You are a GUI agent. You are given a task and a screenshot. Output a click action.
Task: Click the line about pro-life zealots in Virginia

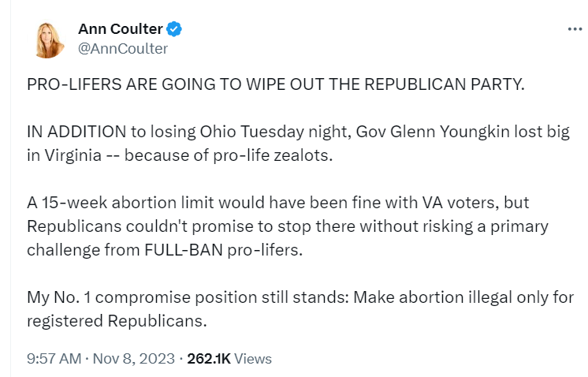180,155
